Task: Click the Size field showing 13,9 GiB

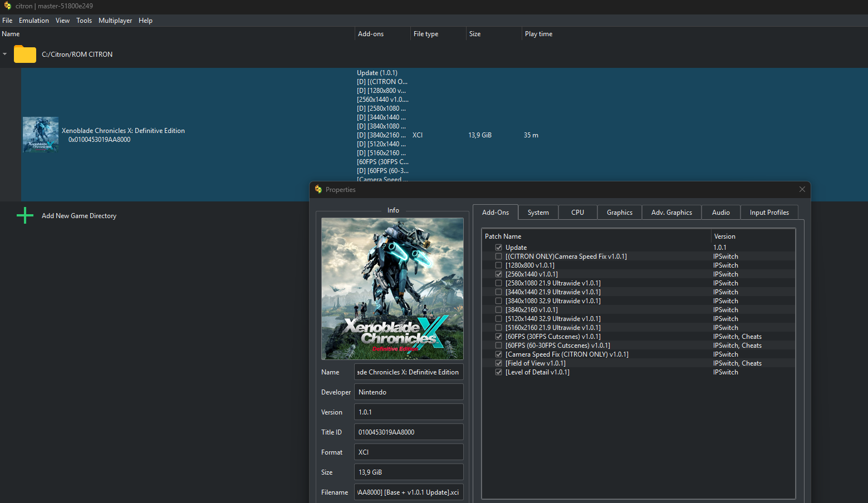Action: (x=409, y=472)
